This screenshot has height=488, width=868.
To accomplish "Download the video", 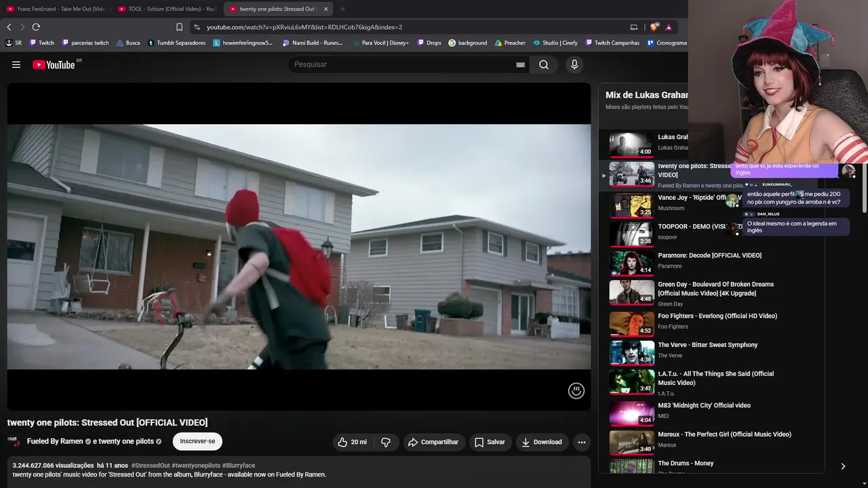I will click(x=541, y=442).
